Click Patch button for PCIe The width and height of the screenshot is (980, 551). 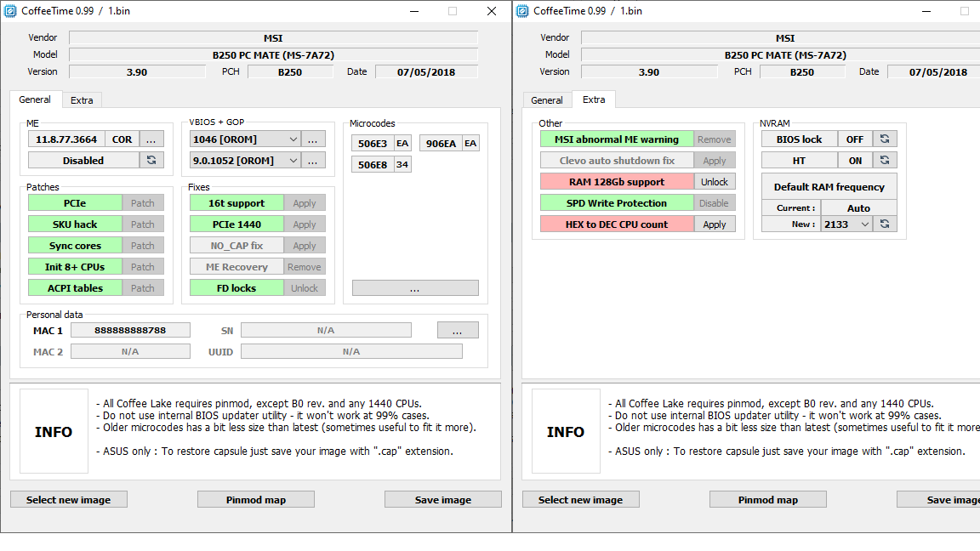tap(143, 203)
